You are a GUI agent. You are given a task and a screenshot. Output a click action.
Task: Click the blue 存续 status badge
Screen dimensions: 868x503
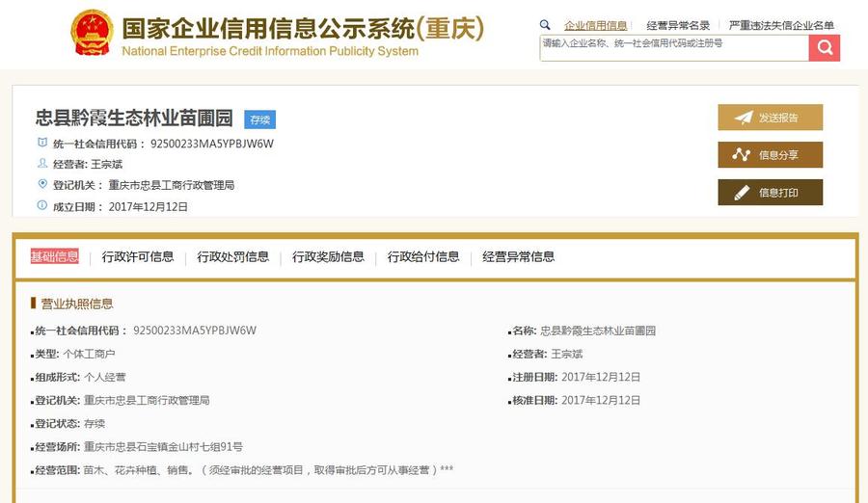pyautogui.click(x=260, y=119)
